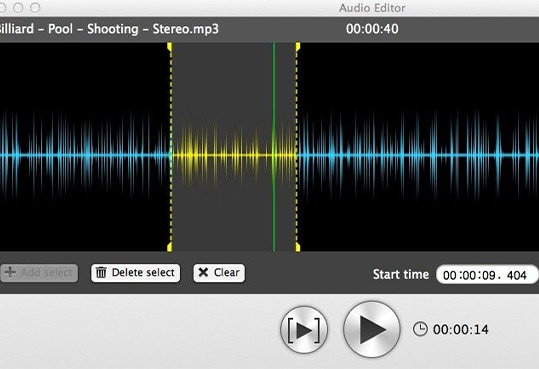Click the clock icon beside 00:00:14
This screenshot has height=369, width=539.
click(x=420, y=329)
